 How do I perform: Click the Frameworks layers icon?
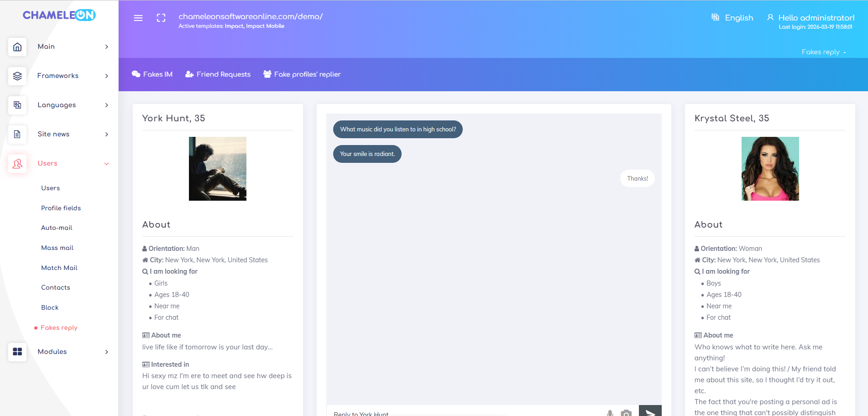coord(17,76)
